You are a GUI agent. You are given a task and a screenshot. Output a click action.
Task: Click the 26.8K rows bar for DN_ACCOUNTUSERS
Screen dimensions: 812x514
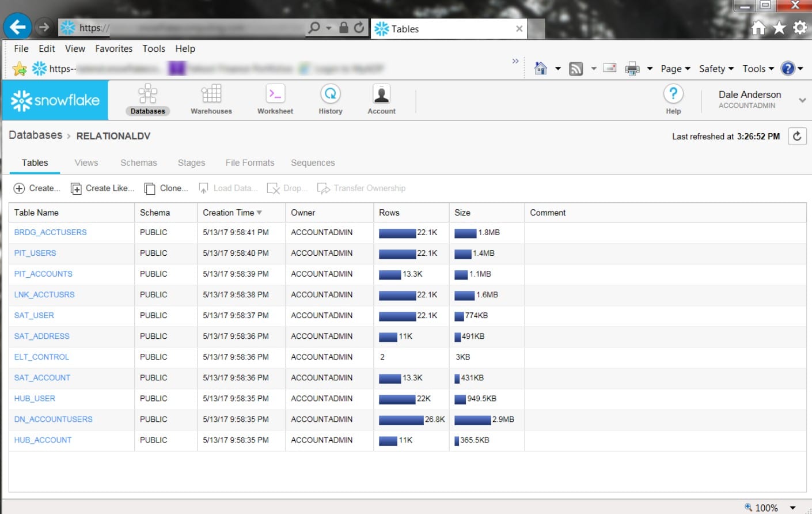pos(401,420)
